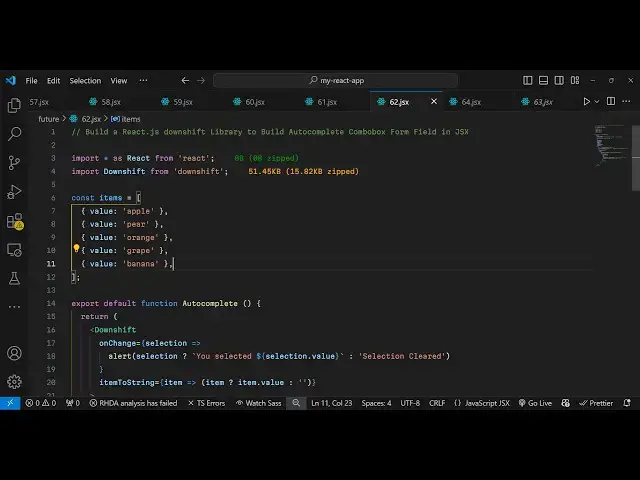The width and height of the screenshot is (640, 480).
Task: Open the Remote Explorer view
Action: (14, 250)
